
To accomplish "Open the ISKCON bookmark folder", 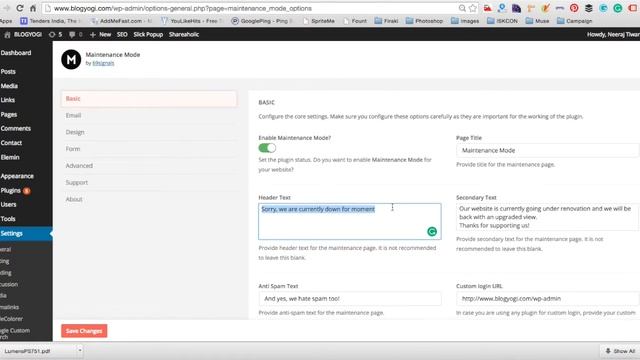I will [x=502, y=21].
